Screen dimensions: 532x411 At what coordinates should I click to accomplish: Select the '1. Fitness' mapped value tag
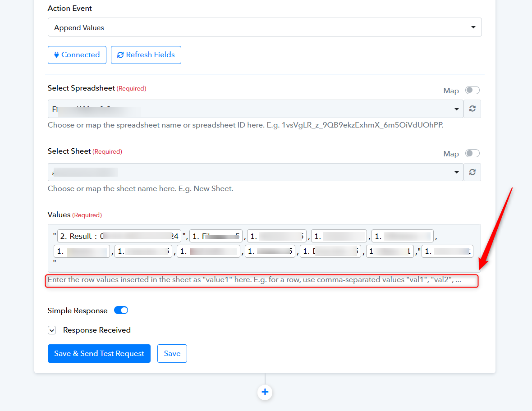[x=216, y=236]
